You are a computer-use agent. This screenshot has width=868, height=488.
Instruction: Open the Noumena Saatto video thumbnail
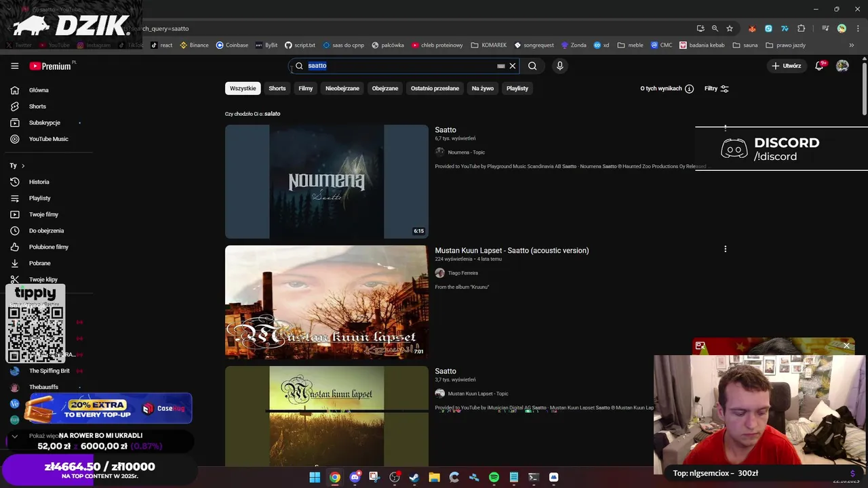pos(327,182)
